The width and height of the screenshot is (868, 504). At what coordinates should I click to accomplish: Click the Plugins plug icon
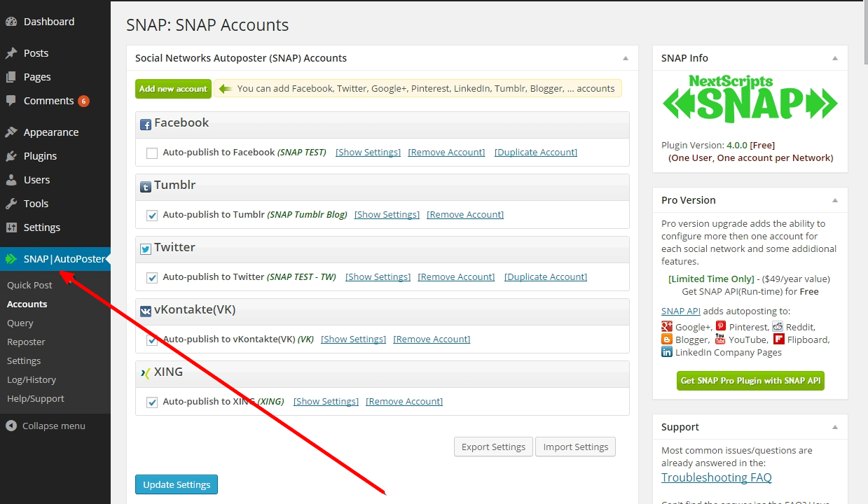pyautogui.click(x=11, y=156)
